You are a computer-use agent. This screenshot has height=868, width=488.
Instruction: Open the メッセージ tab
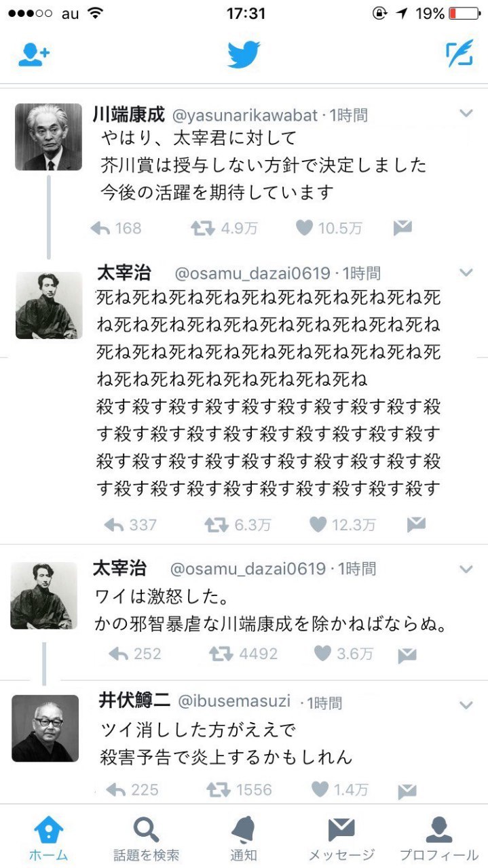(341, 838)
